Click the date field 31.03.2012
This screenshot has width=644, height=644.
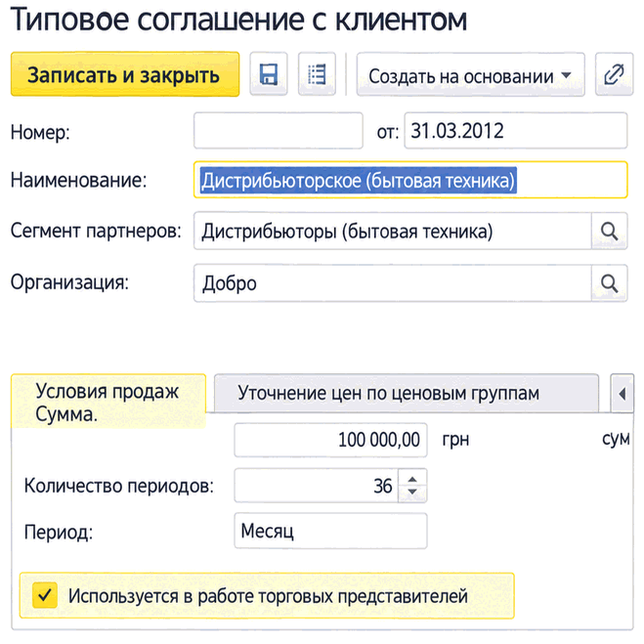(x=515, y=131)
